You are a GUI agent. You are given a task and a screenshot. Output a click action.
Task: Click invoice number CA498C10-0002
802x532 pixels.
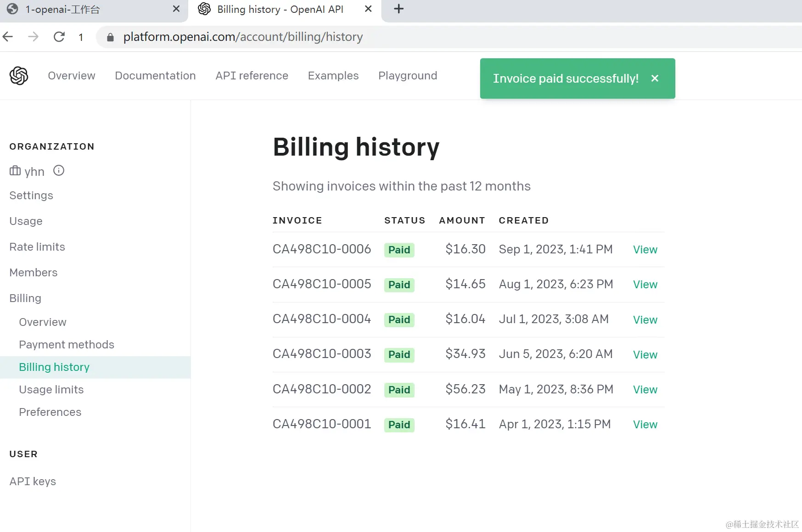(322, 389)
